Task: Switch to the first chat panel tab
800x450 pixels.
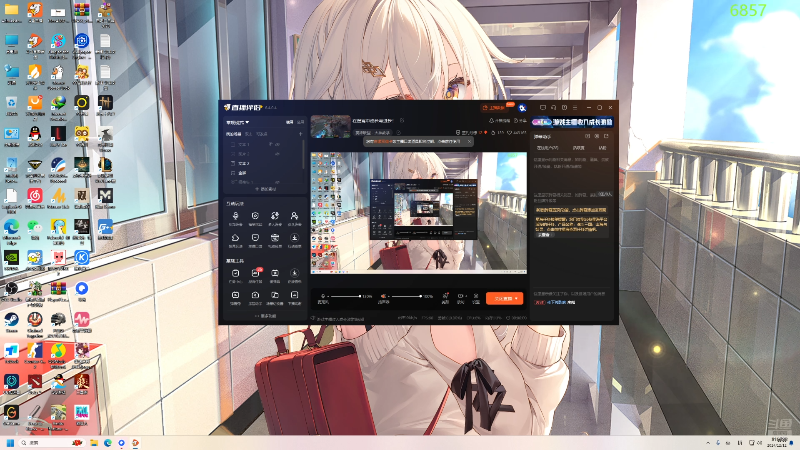Action: click(x=547, y=148)
